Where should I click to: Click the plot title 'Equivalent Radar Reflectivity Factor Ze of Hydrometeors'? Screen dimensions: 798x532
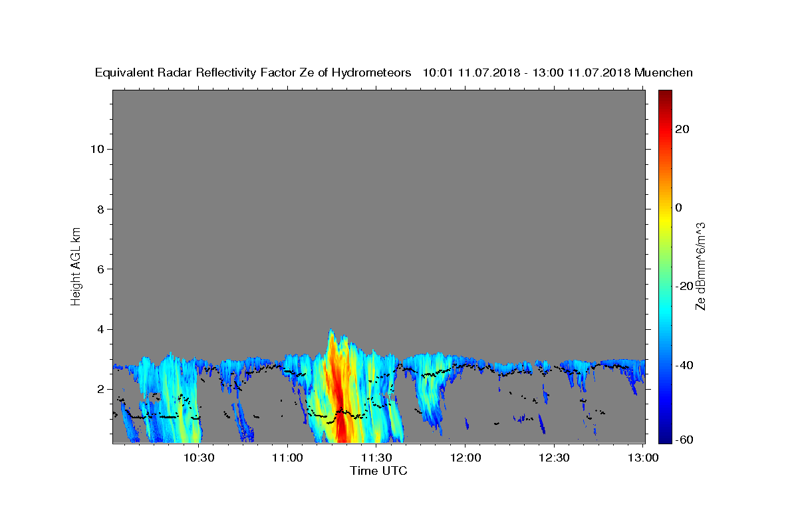coord(253,73)
